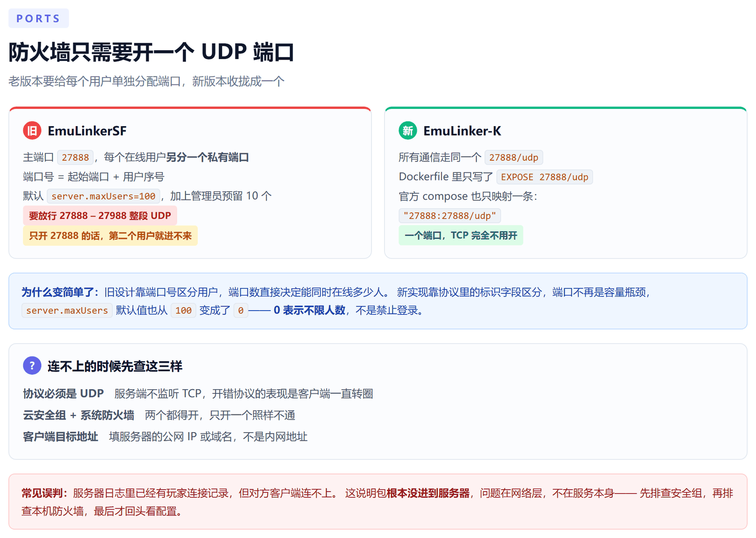Click the bold text 0 表示不限人数
756x538 pixels.
pyautogui.click(x=309, y=310)
